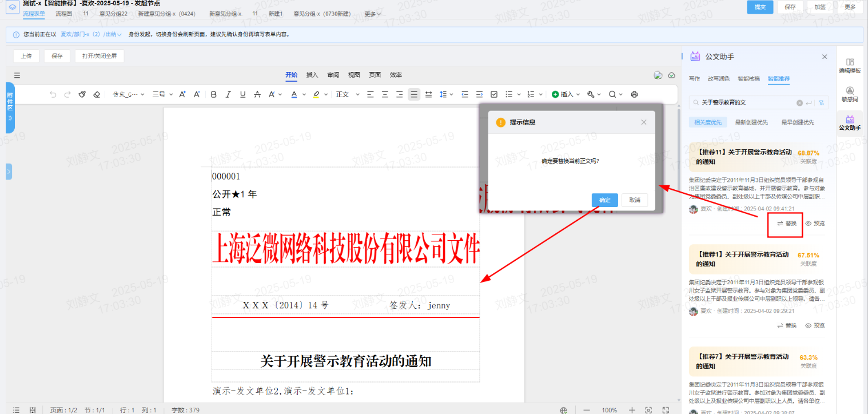This screenshot has width=868, height=414.
Task: Open the 正文 paragraph style dropdown
Action: [x=348, y=94]
